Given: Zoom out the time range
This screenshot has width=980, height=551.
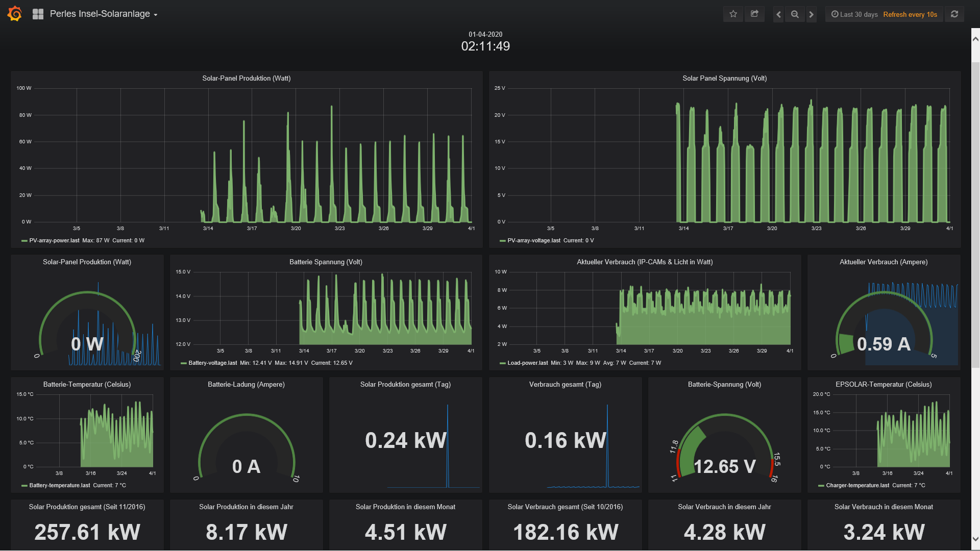Looking at the screenshot, I should (795, 14).
